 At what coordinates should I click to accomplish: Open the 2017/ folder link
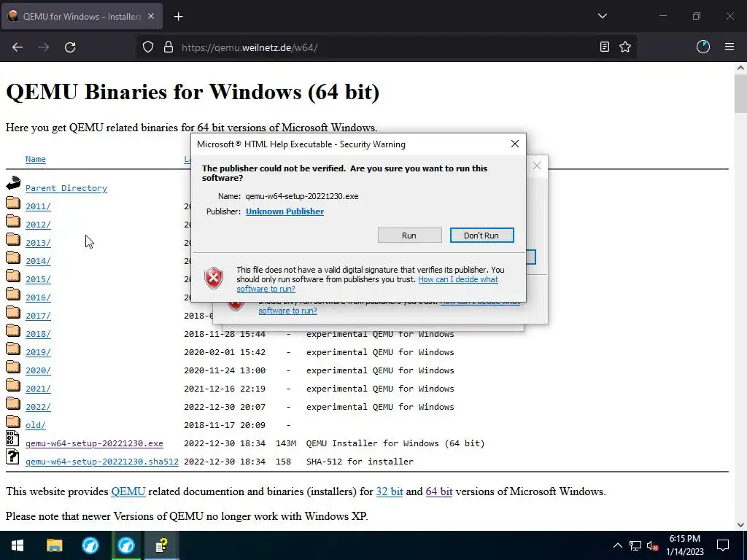click(x=38, y=316)
